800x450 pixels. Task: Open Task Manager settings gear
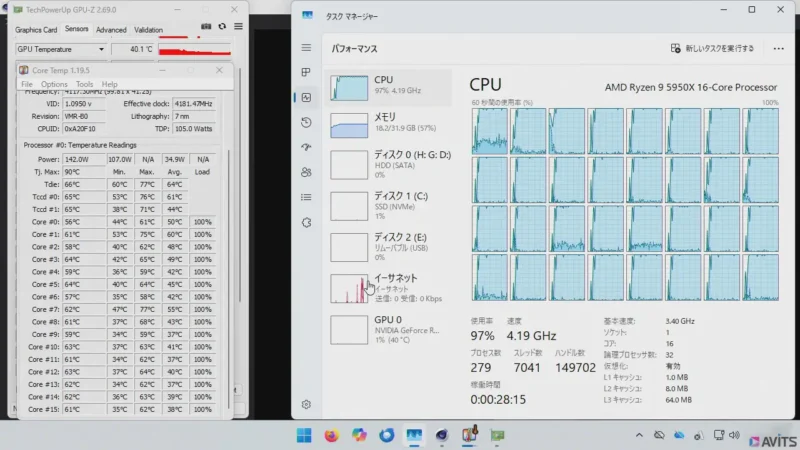[306, 405]
